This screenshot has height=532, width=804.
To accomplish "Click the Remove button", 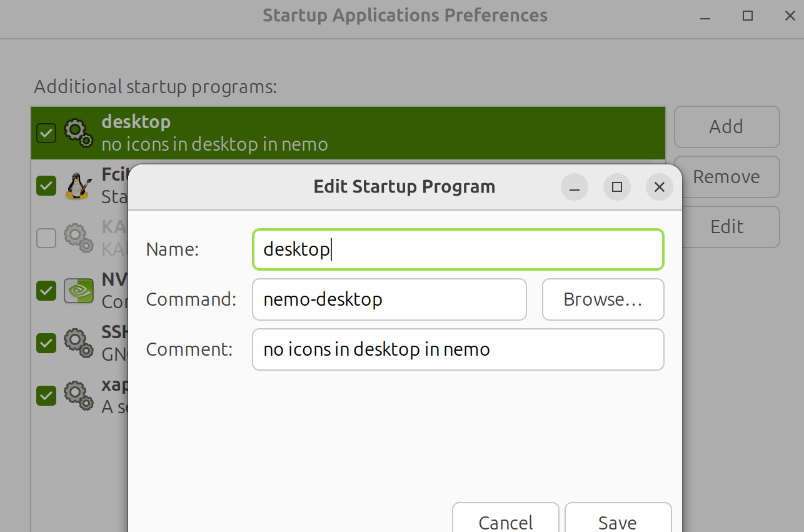I will pyautogui.click(x=730, y=177).
